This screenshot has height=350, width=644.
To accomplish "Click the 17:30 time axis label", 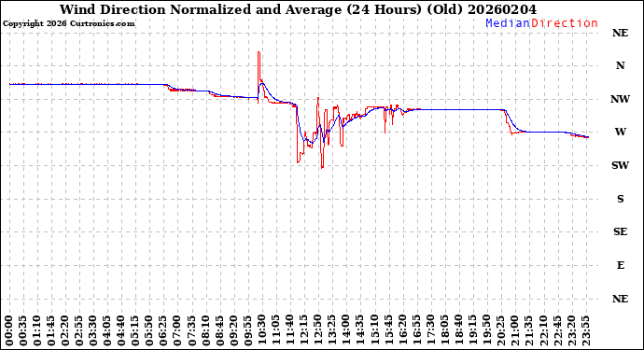I will coord(431,330).
